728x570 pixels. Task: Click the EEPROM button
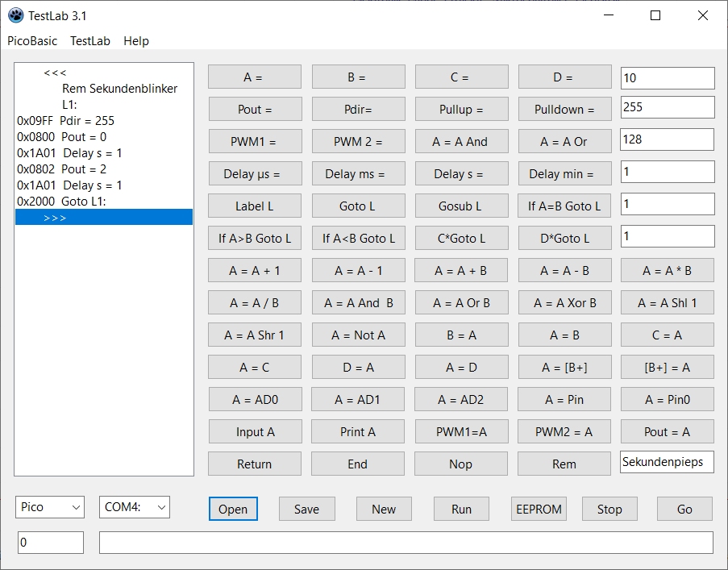(538, 509)
